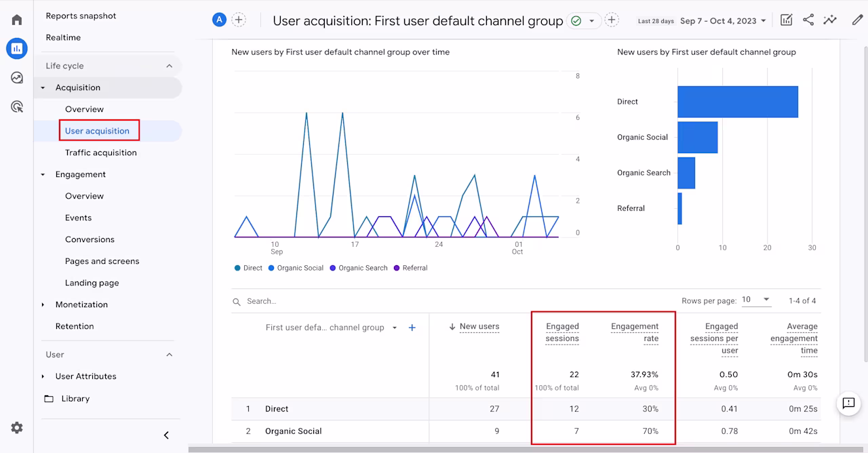Open the Insights sparkline icon
Viewport: 868px width, 453px height.
[830, 20]
